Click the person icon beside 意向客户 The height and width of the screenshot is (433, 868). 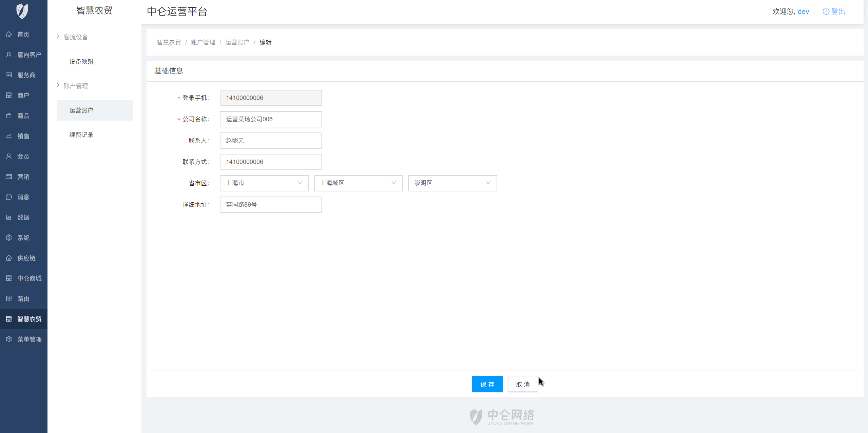coord(9,55)
